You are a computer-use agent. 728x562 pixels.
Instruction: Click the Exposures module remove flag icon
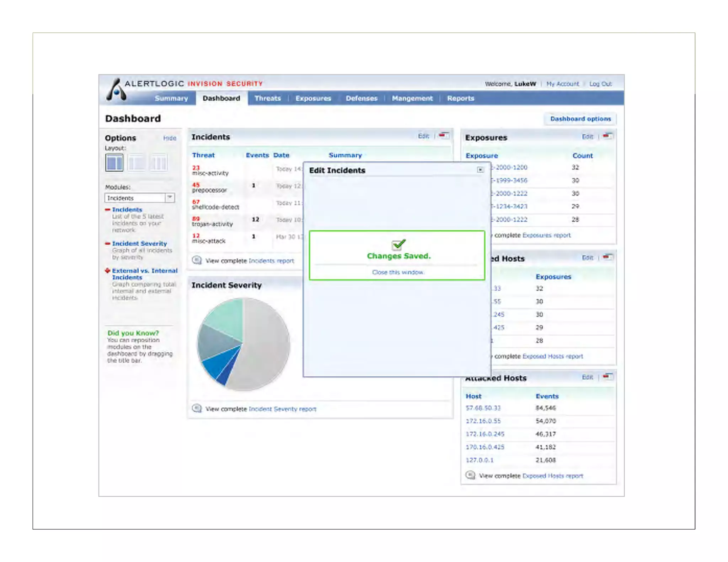[607, 136]
